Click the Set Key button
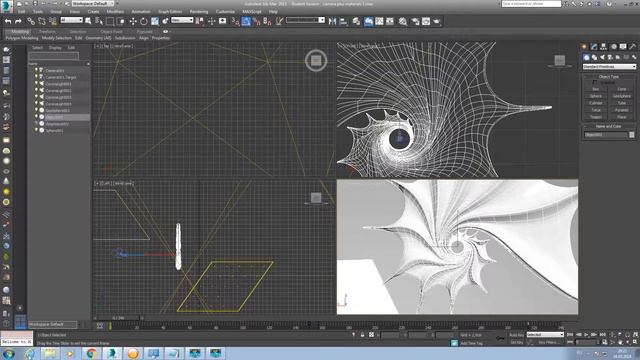 (x=516, y=342)
